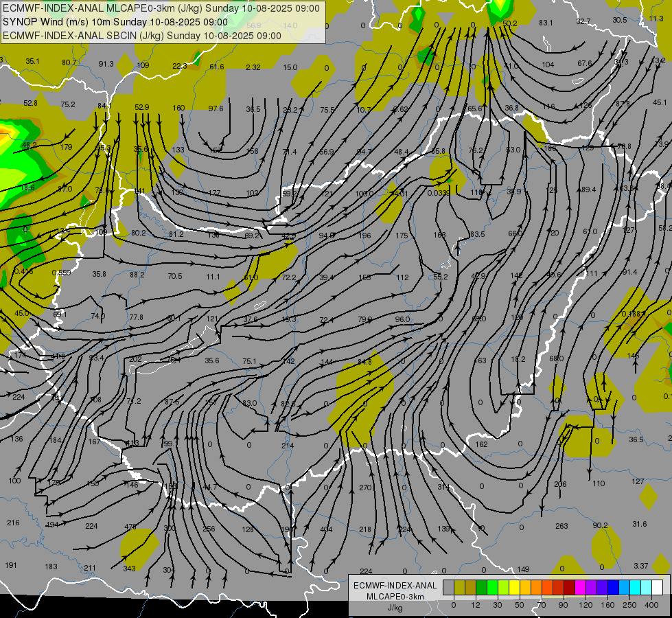Click the map value 476

tap(130, 527)
